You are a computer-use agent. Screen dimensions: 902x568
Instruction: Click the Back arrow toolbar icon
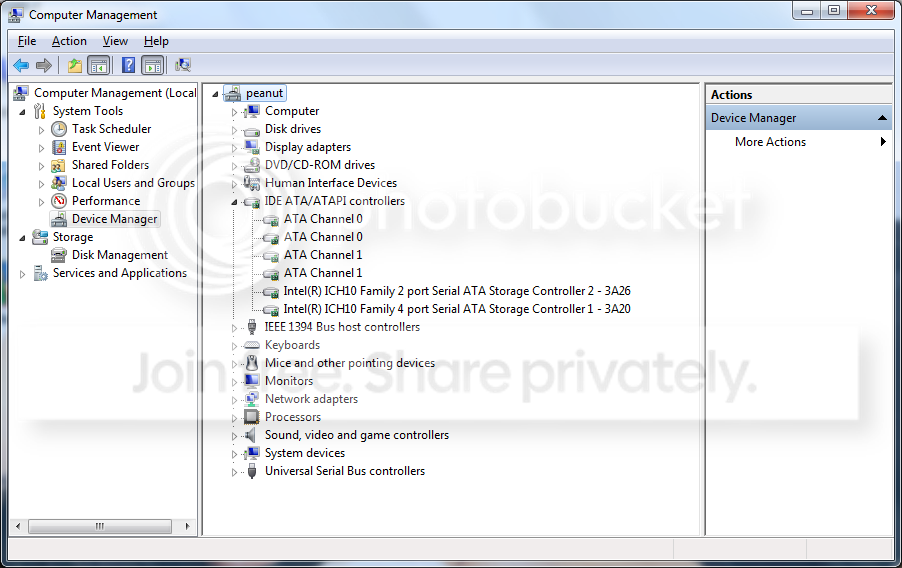click(21, 66)
